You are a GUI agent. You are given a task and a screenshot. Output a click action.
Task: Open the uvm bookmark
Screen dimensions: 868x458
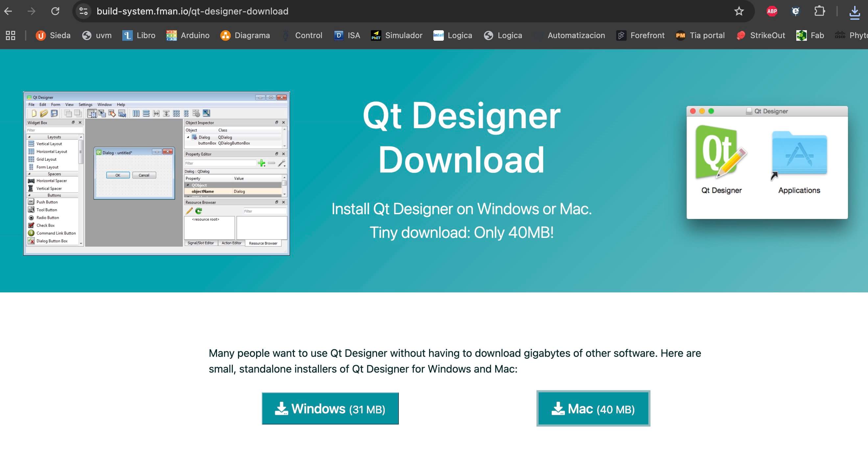97,35
